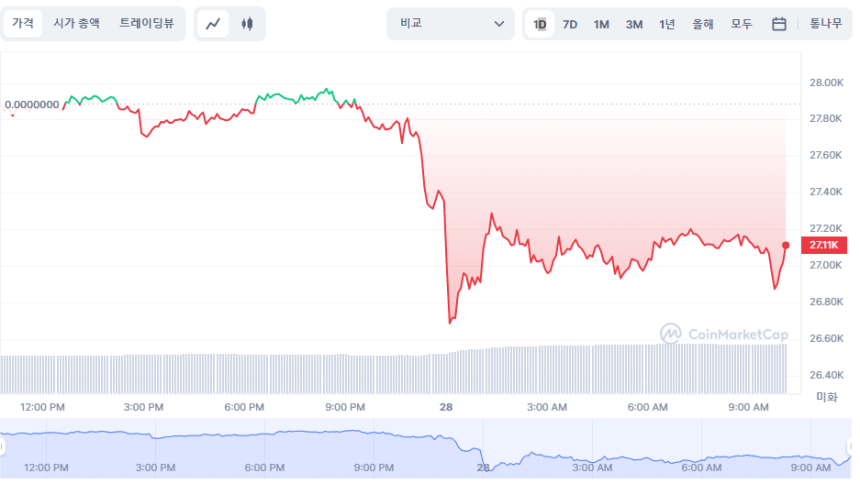Click the CoinMarketCap watermark logo
Screen dimensions: 860x484
pos(724,334)
